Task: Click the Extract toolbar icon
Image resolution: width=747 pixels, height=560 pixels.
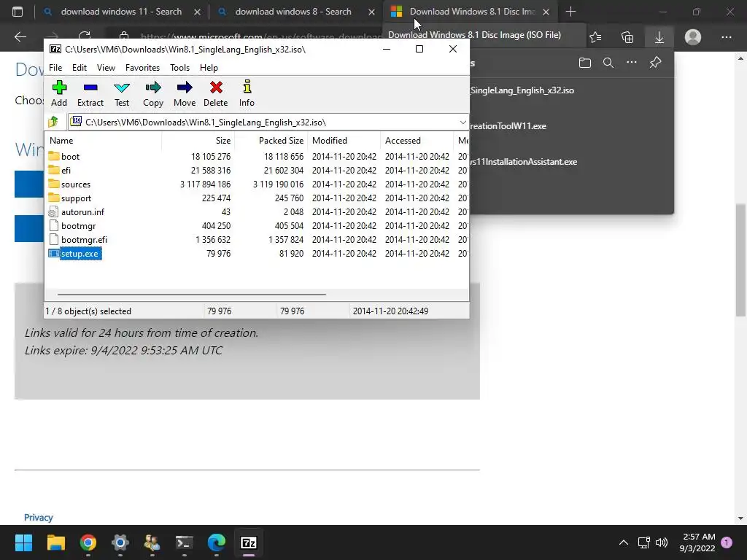Action: point(90,93)
